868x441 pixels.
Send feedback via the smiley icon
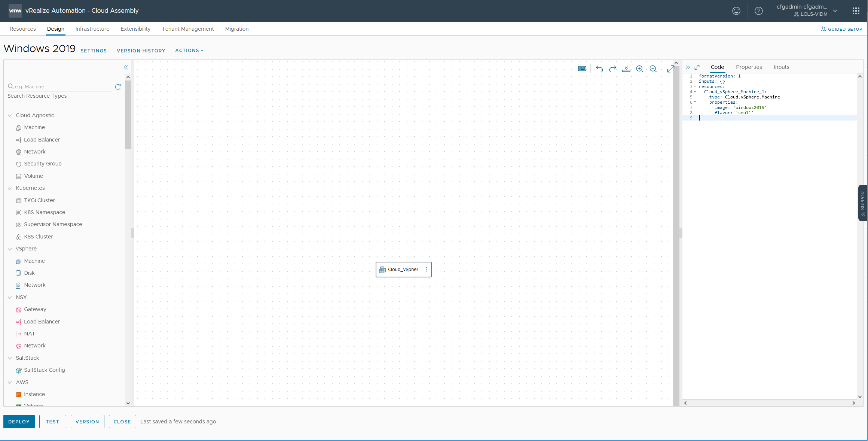tap(736, 11)
